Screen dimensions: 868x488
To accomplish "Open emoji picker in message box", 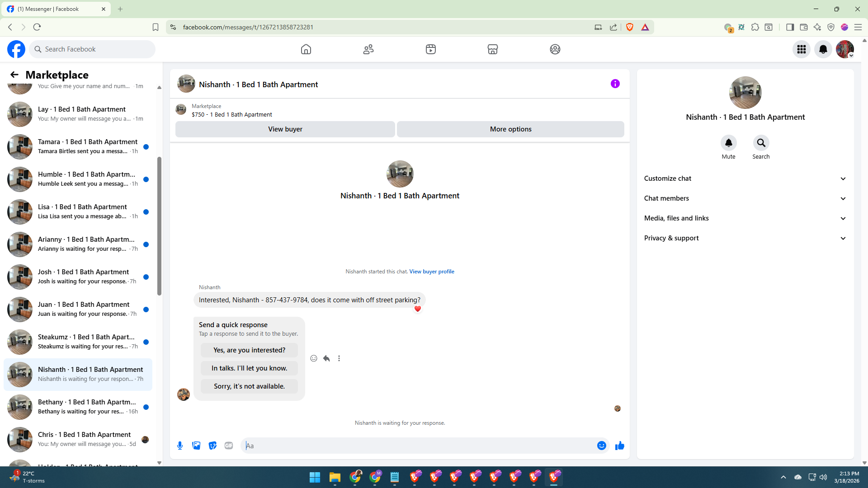I will pyautogui.click(x=601, y=446).
